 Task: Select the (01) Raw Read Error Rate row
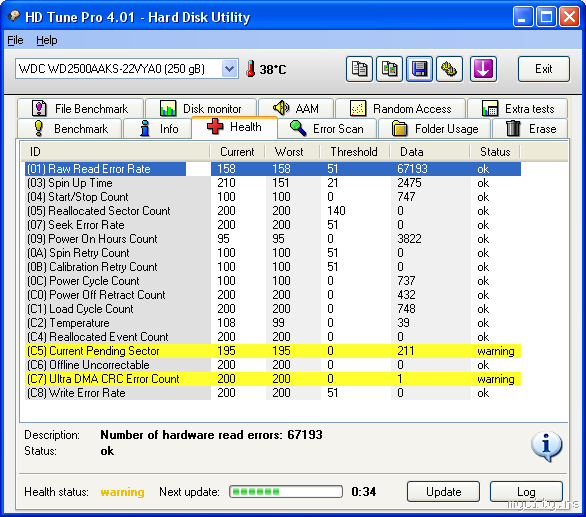click(x=273, y=169)
